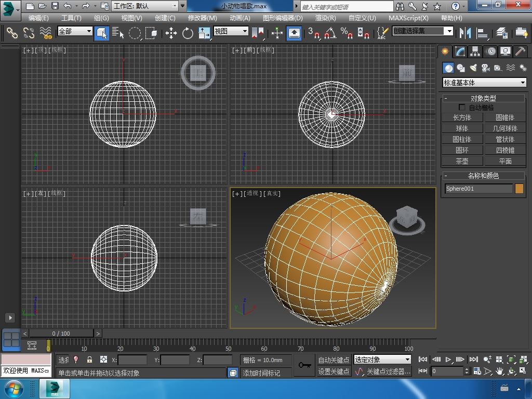532x399 pixels.
Task: Select the Move tool in main toolbar
Action: tap(171, 33)
